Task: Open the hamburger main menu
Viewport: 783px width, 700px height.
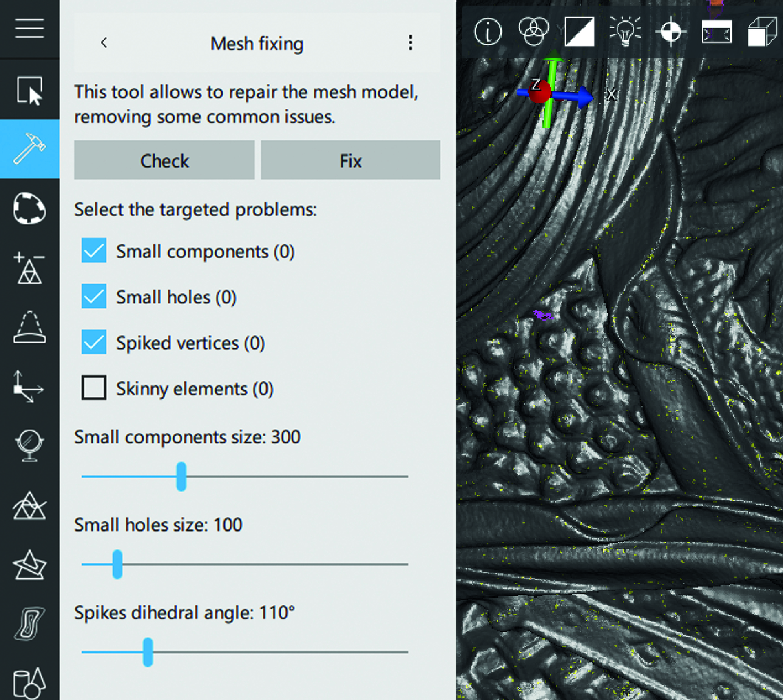Action: point(29,28)
